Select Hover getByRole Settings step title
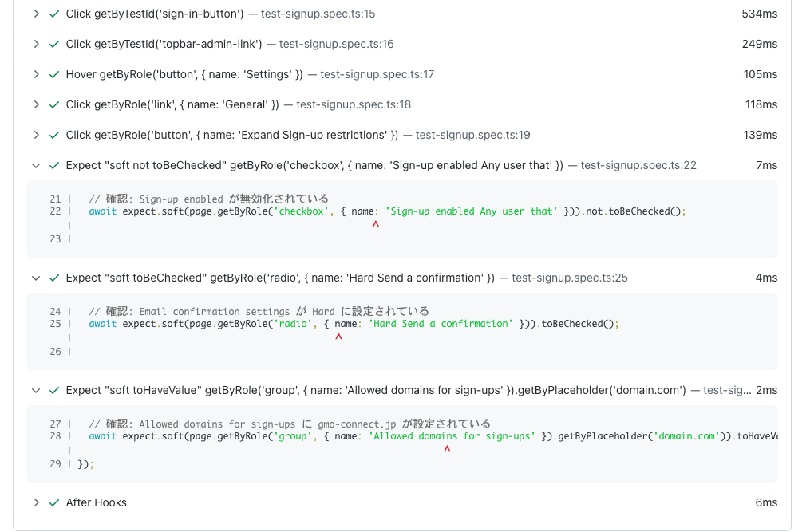Screen dimensions: 810x532 pyautogui.click(x=184, y=74)
